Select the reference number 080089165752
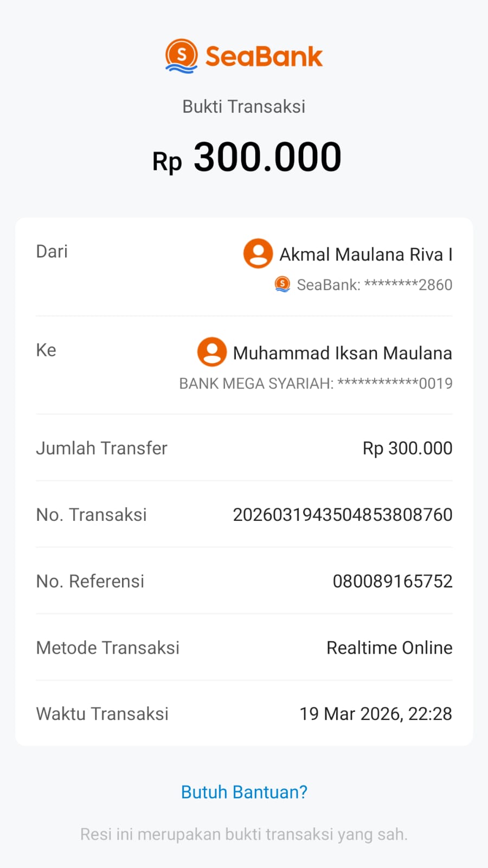Viewport: 488px width, 868px height. 393,582
